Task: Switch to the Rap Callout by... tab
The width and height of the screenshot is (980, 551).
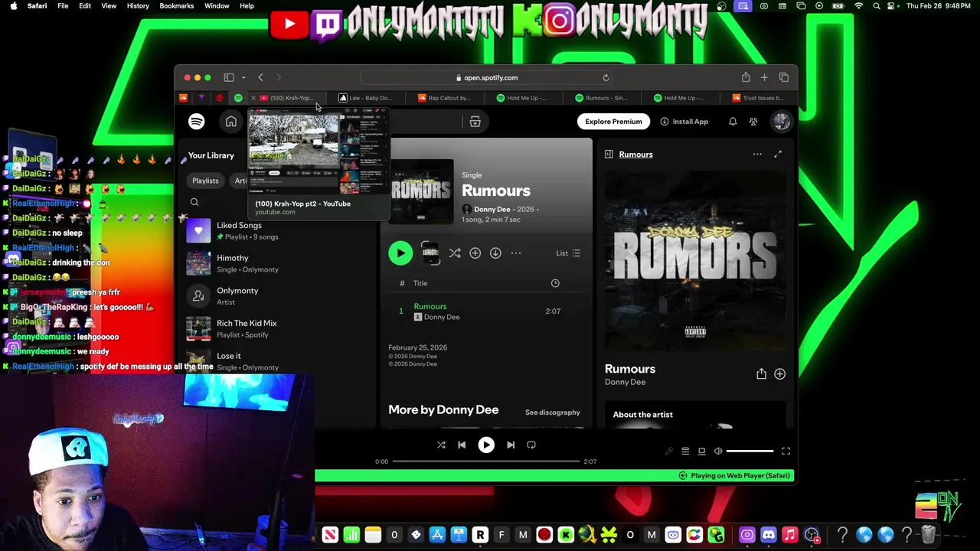Action: pos(445,98)
